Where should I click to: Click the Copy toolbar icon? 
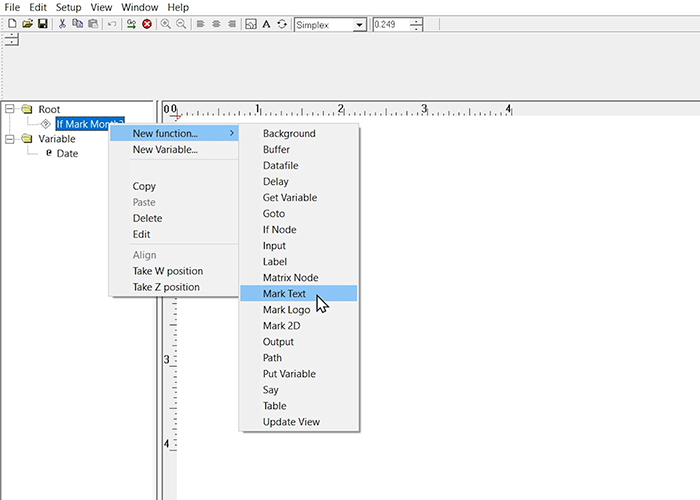pos(78,24)
